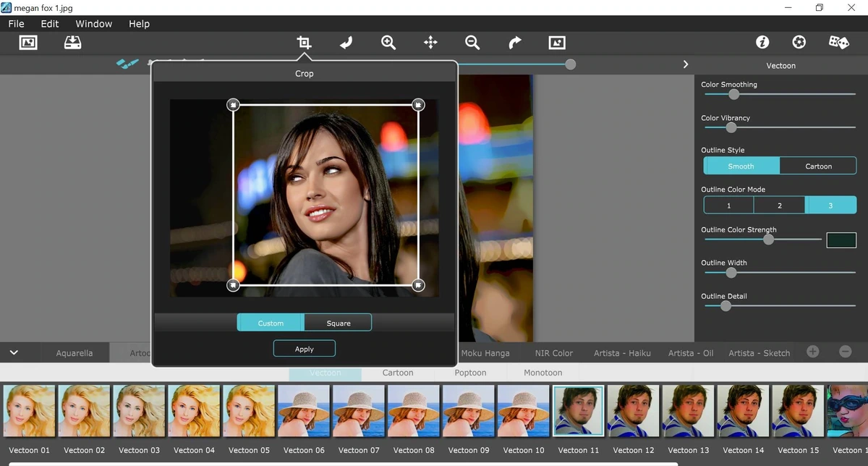Switch to the Monotoon tab
This screenshot has width=868, height=466.
tap(542, 373)
